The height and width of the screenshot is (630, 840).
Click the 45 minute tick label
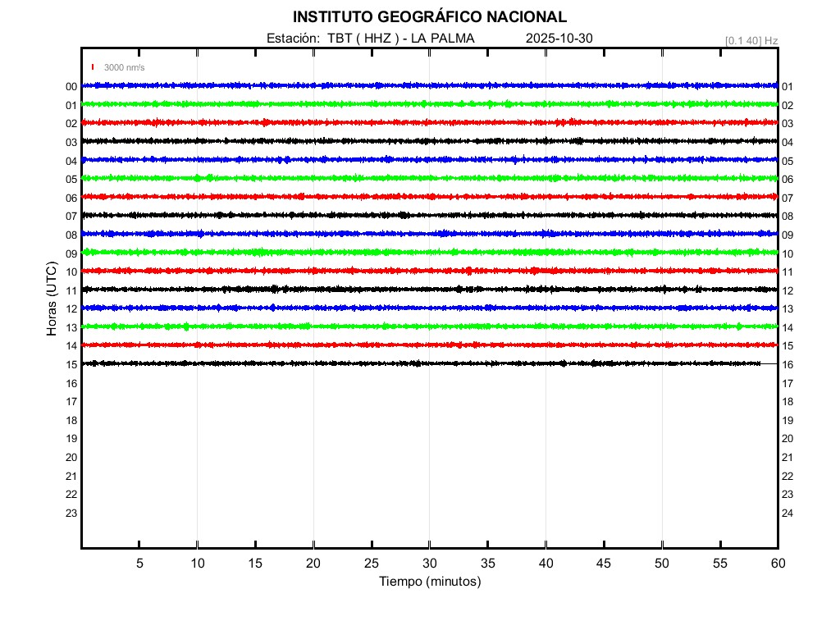603,564
